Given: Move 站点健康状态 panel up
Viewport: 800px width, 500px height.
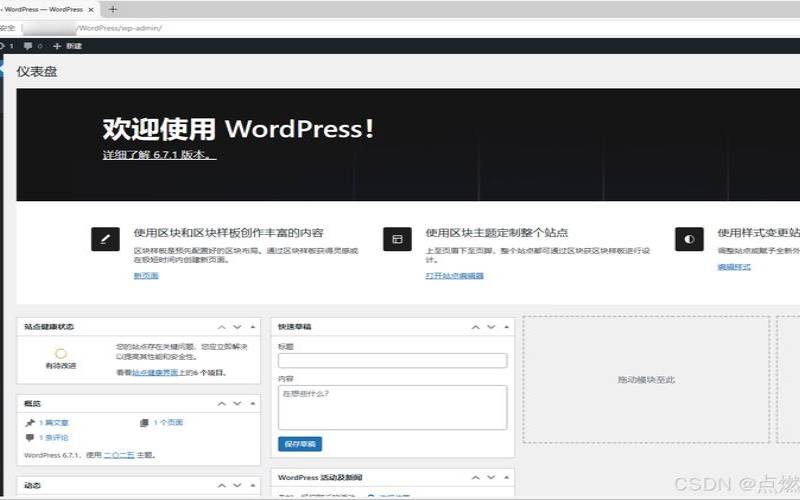Looking at the screenshot, I should pos(221,327).
